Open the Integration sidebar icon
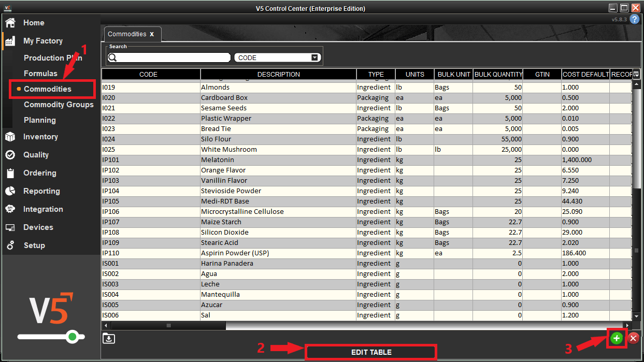The width and height of the screenshot is (644, 362). coord(9,209)
